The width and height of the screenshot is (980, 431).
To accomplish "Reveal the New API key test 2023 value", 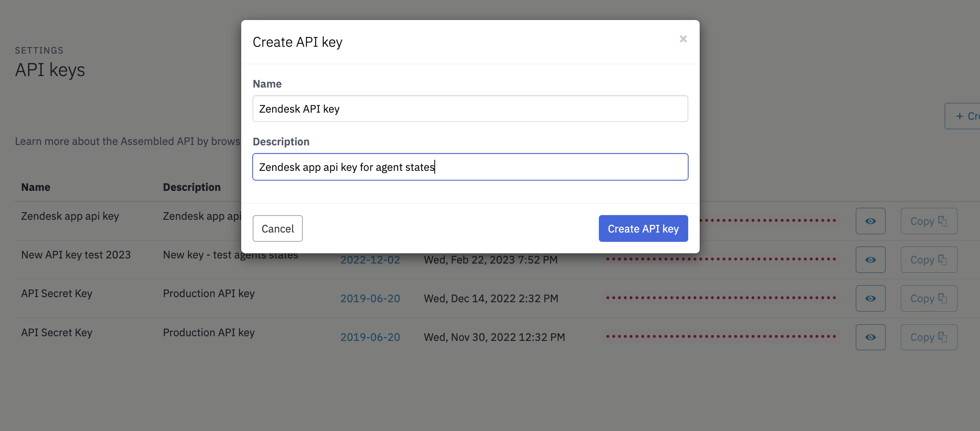I will coord(870,260).
